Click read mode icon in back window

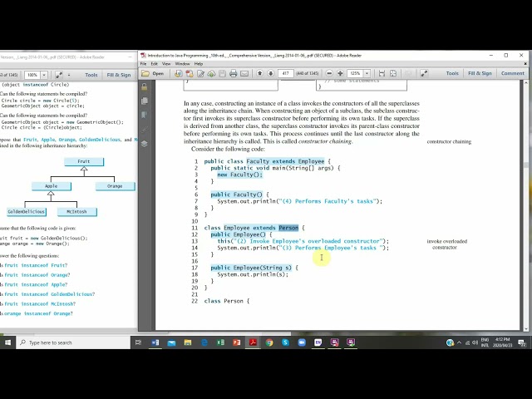tap(59, 75)
